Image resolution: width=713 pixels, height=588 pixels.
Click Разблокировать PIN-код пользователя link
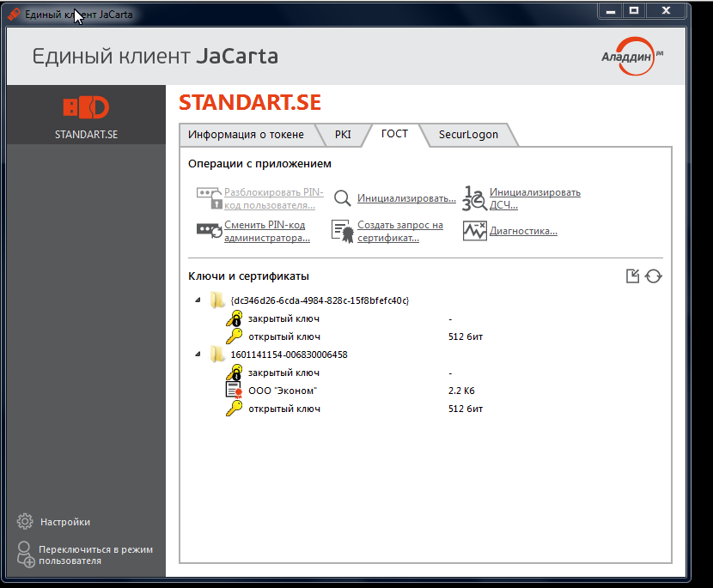[x=274, y=198]
